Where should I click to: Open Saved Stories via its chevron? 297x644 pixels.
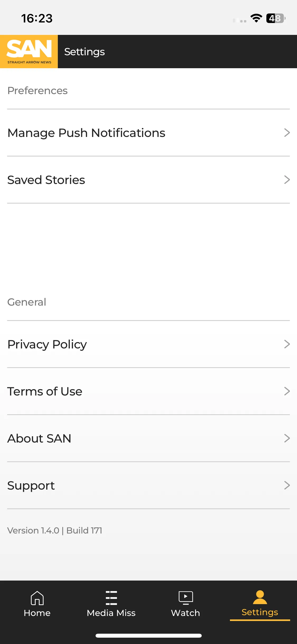(x=287, y=180)
